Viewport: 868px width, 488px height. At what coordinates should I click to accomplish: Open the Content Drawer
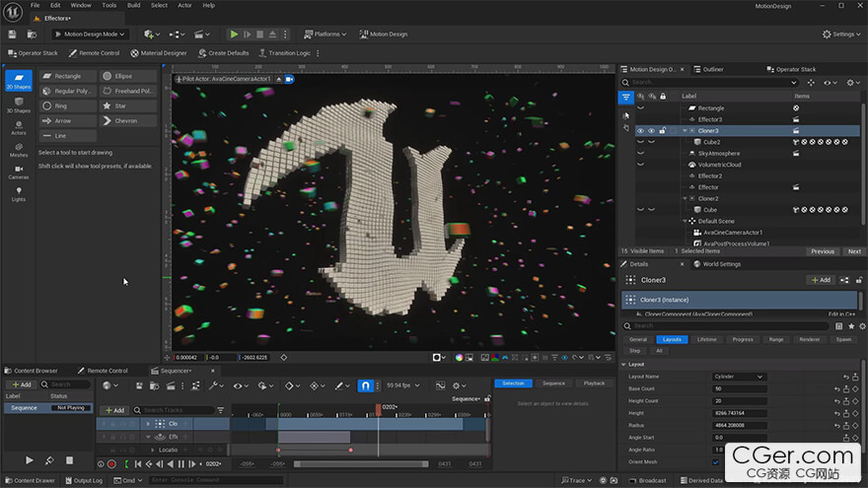tap(30, 481)
